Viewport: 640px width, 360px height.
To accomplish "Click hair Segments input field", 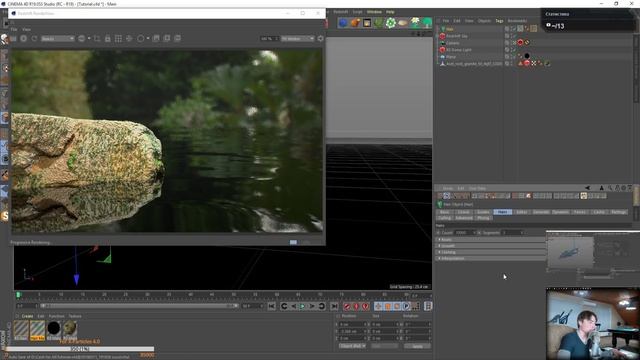I will (x=512, y=233).
